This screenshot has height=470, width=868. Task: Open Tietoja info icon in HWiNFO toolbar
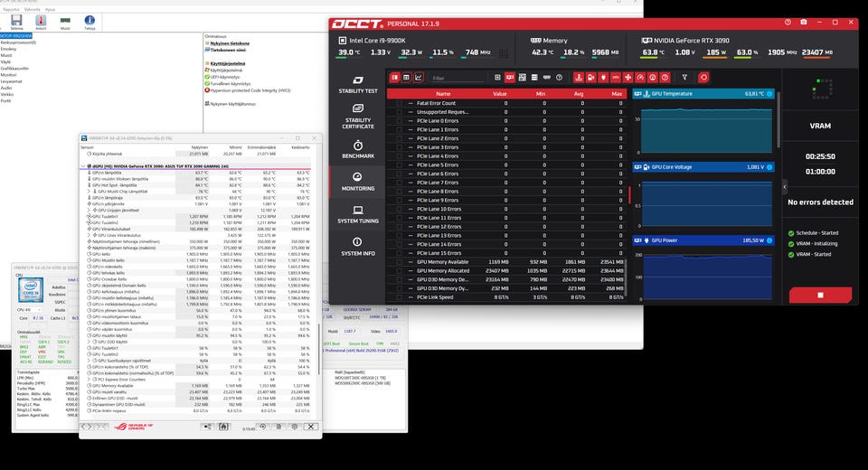point(90,22)
